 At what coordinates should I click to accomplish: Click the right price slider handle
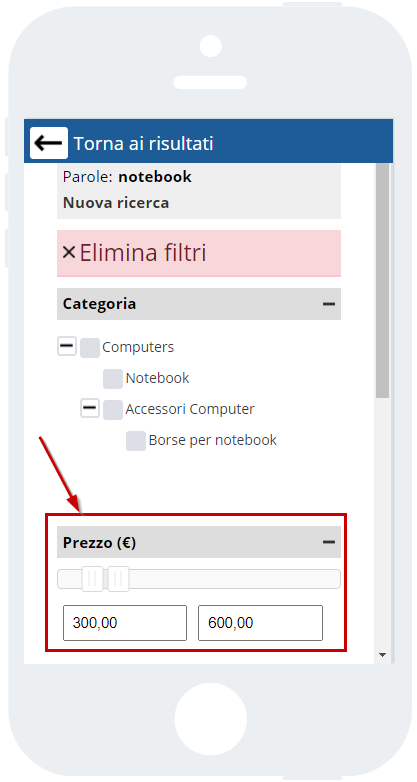click(x=119, y=579)
